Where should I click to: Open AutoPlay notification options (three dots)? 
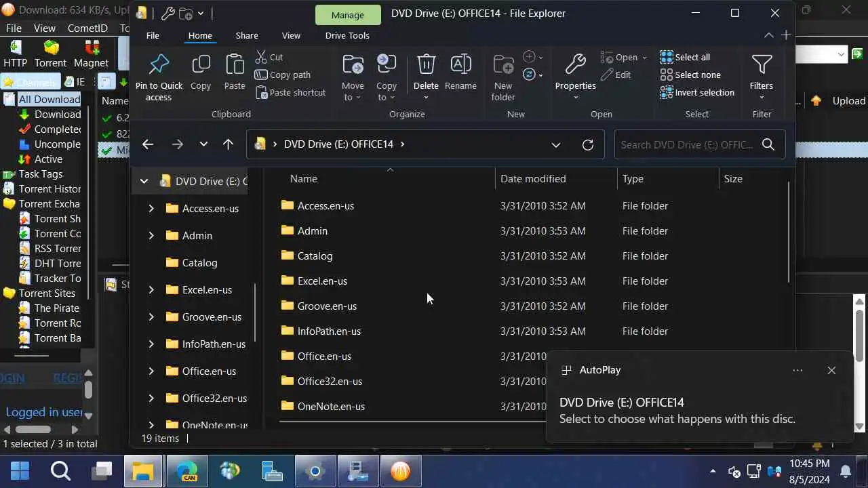797,370
